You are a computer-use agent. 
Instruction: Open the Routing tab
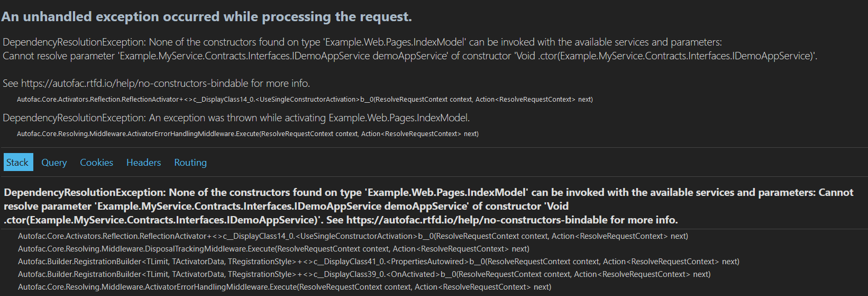190,163
